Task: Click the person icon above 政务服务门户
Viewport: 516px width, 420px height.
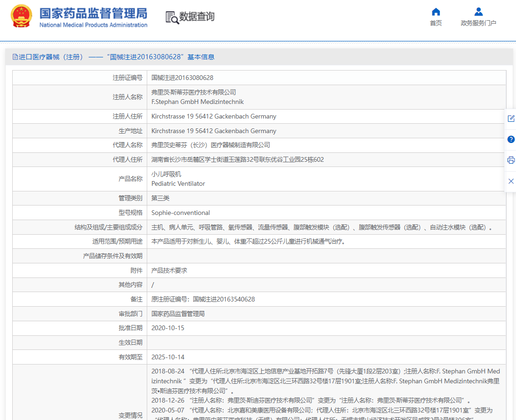Action: (x=478, y=12)
